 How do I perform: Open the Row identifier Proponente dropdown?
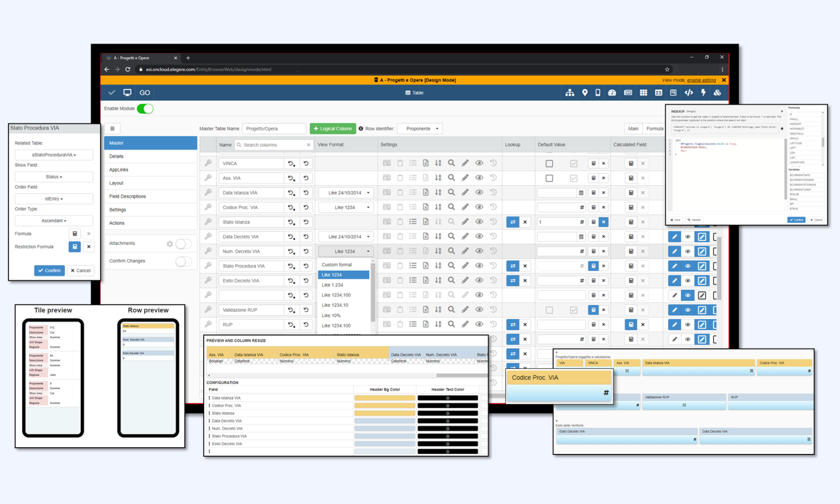point(422,129)
